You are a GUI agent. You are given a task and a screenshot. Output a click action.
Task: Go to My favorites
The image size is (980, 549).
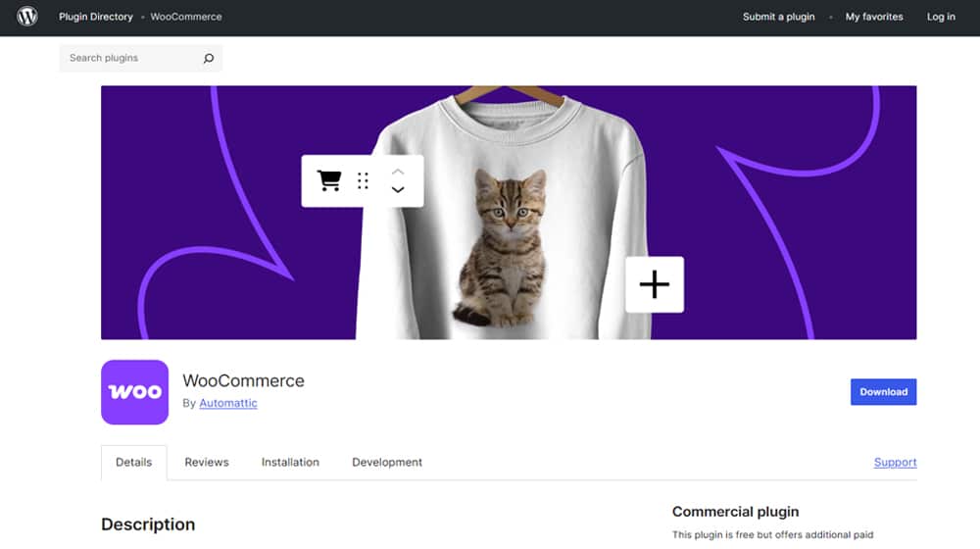coord(874,17)
